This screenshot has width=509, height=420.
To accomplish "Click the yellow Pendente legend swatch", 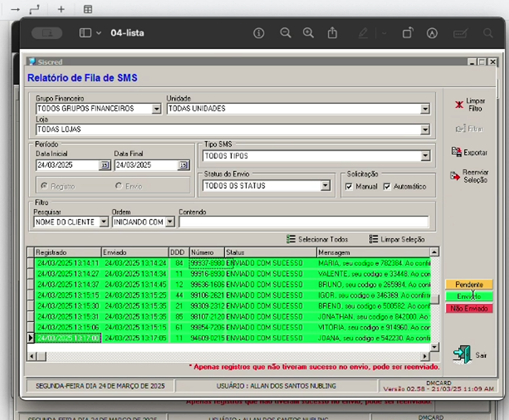I will coord(468,284).
